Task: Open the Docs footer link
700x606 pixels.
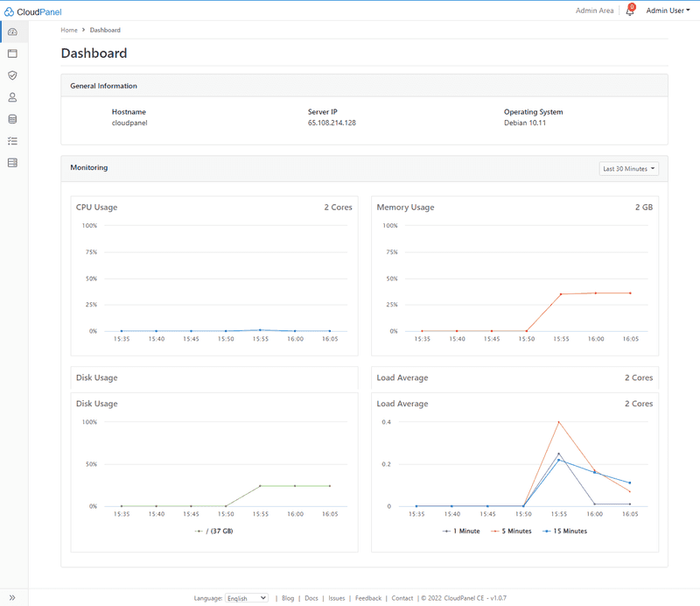Action: coord(311,598)
